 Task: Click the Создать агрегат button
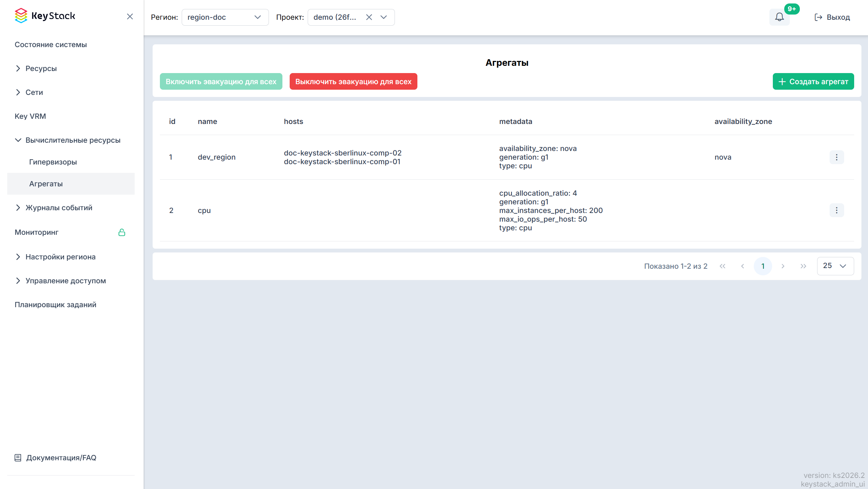click(813, 82)
